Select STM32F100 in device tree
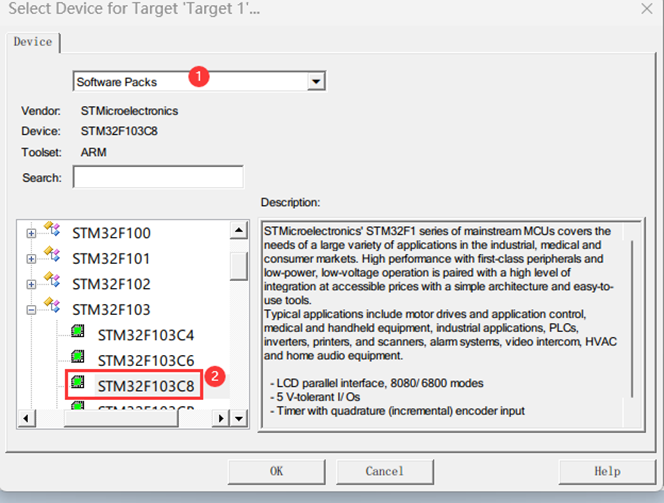The height and width of the screenshot is (503, 664). (111, 233)
